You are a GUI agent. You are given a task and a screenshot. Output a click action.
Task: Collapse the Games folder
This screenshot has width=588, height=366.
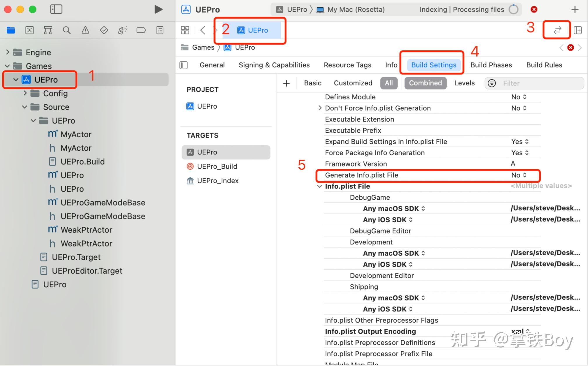(x=8, y=66)
